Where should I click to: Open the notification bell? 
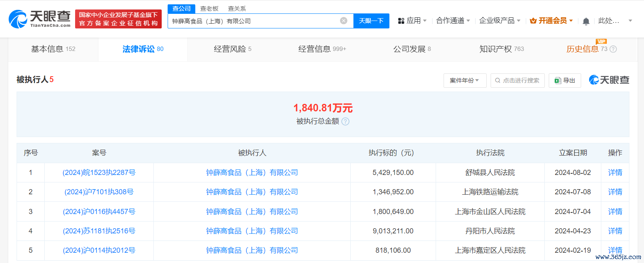coord(586,21)
